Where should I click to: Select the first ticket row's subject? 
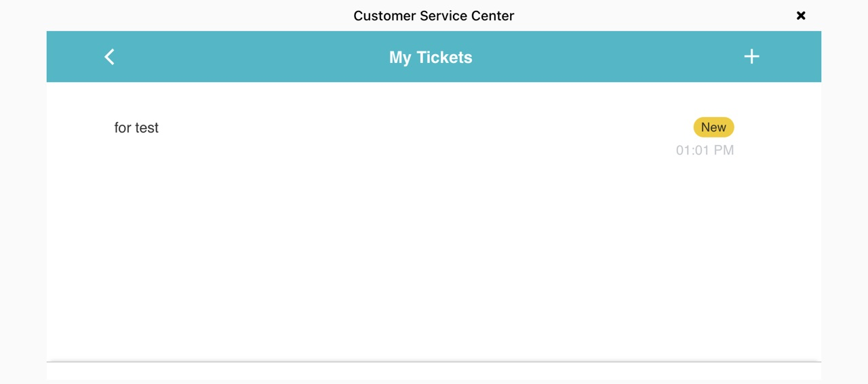coord(136,128)
